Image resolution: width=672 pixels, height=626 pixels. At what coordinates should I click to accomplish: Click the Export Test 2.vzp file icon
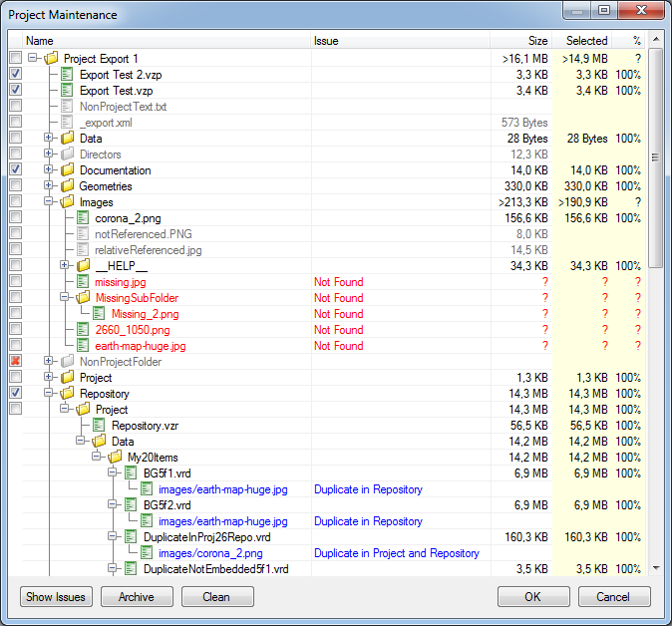68,75
